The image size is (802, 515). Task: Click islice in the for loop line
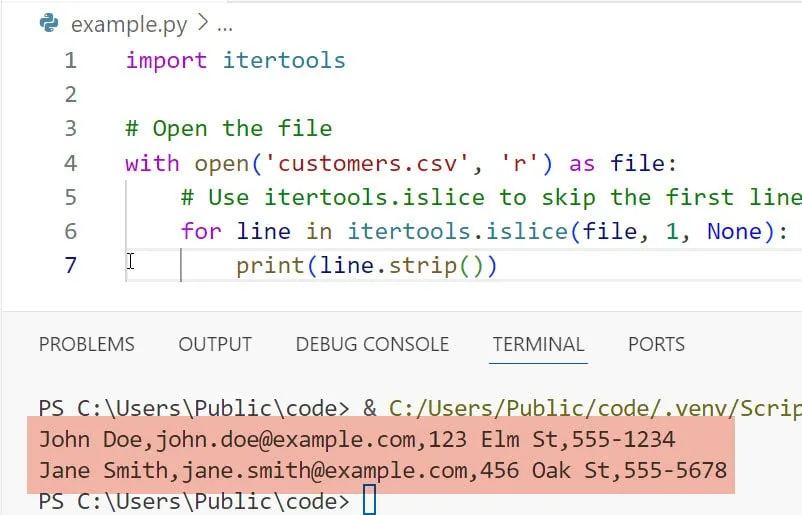point(529,231)
